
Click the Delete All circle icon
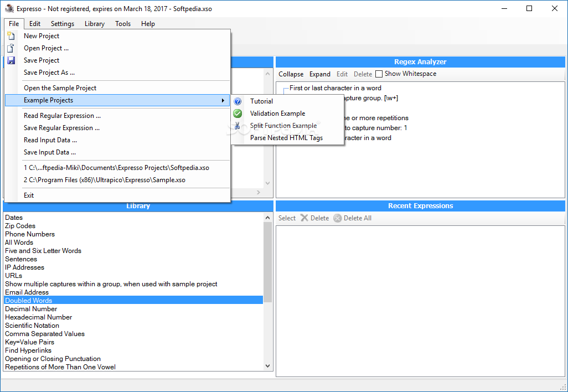(338, 218)
